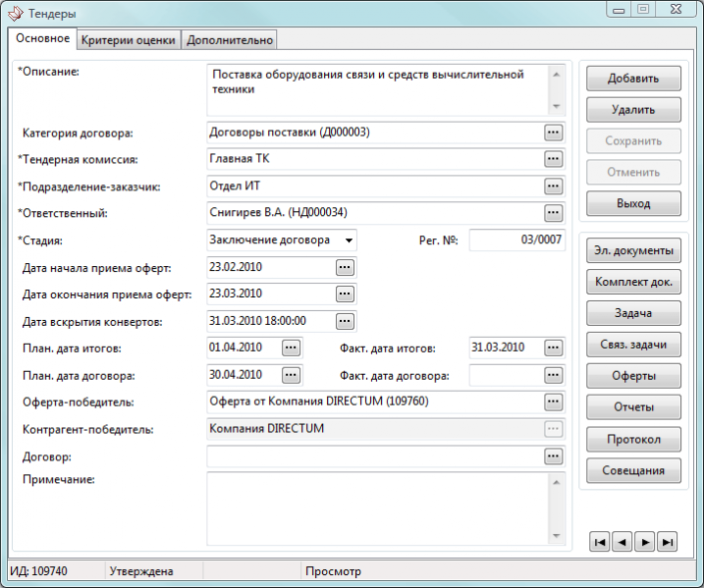Click the Добавить button
The height and width of the screenshot is (588, 704).
coord(632,79)
